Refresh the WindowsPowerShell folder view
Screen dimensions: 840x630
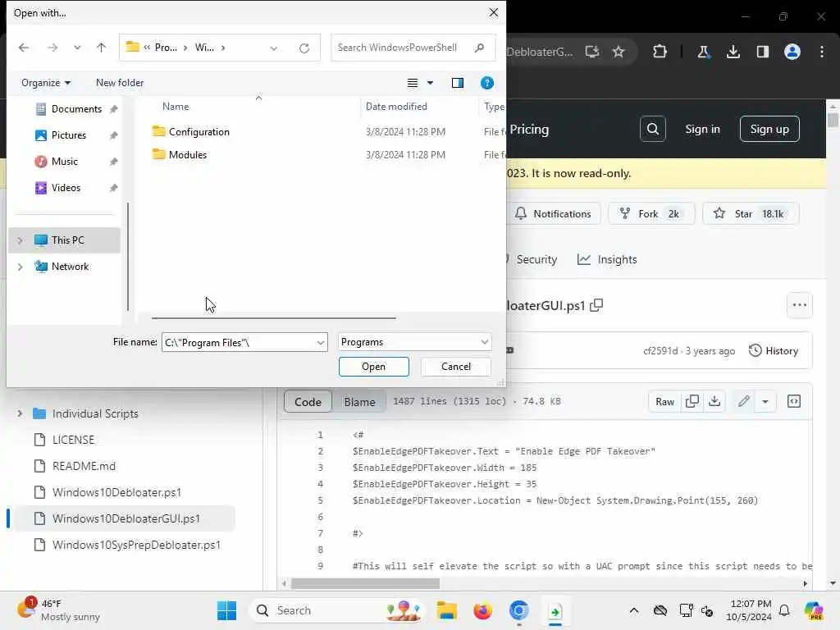coord(304,48)
